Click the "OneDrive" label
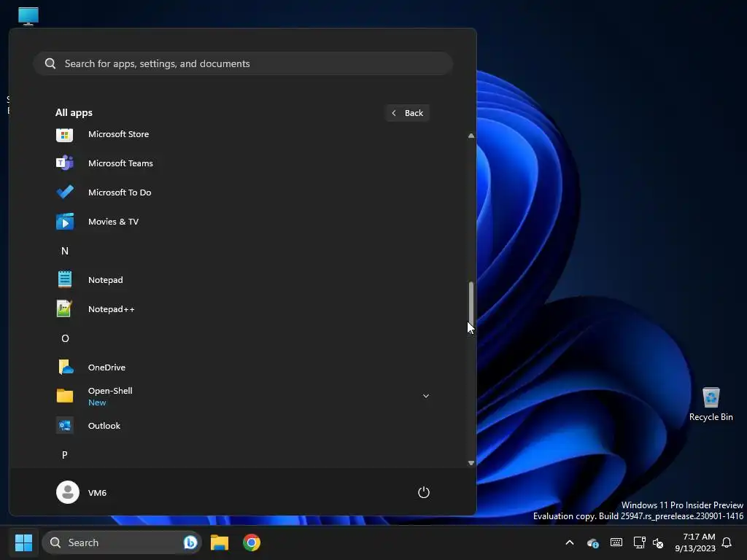 pos(107,367)
